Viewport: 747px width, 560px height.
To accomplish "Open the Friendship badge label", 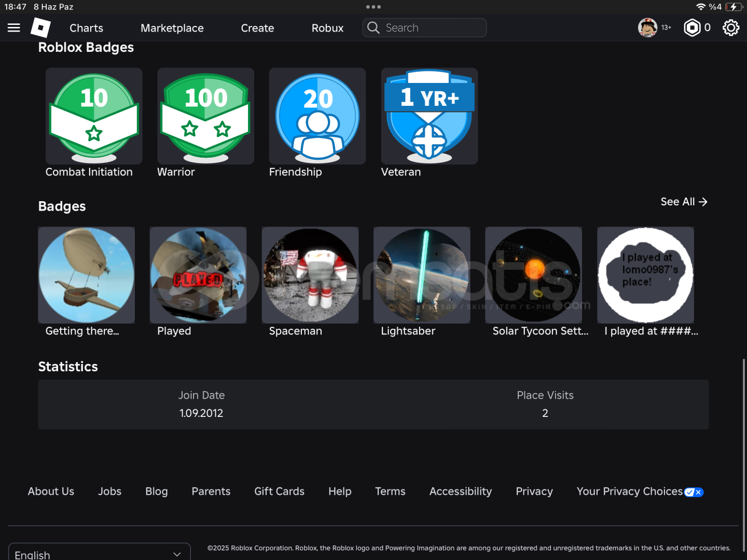I will 295,172.
